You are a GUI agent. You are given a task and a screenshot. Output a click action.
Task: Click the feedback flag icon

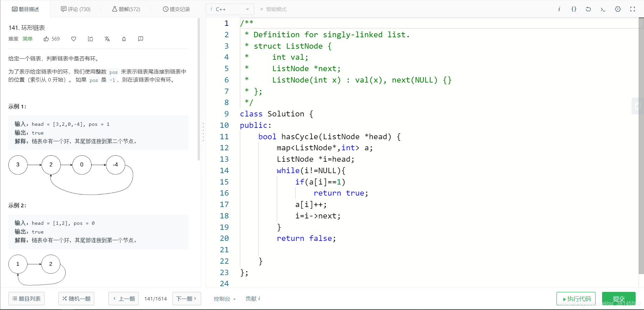click(x=141, y=39)
